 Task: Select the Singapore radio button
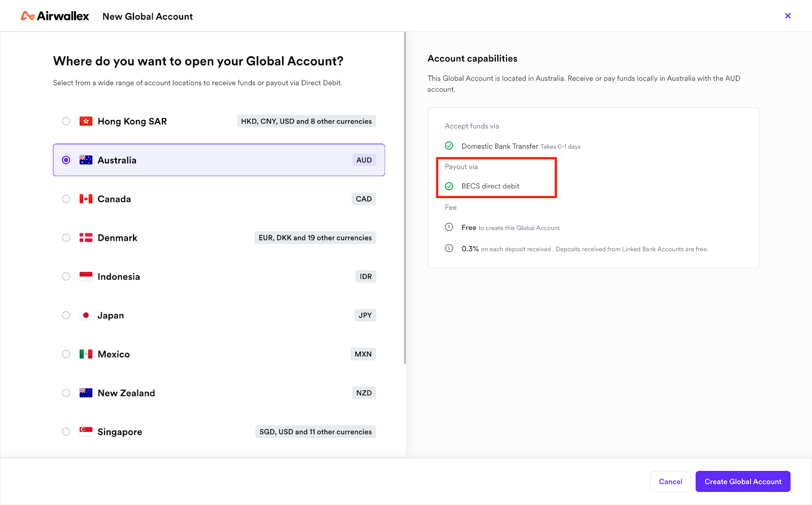click(x=66, y=431)
